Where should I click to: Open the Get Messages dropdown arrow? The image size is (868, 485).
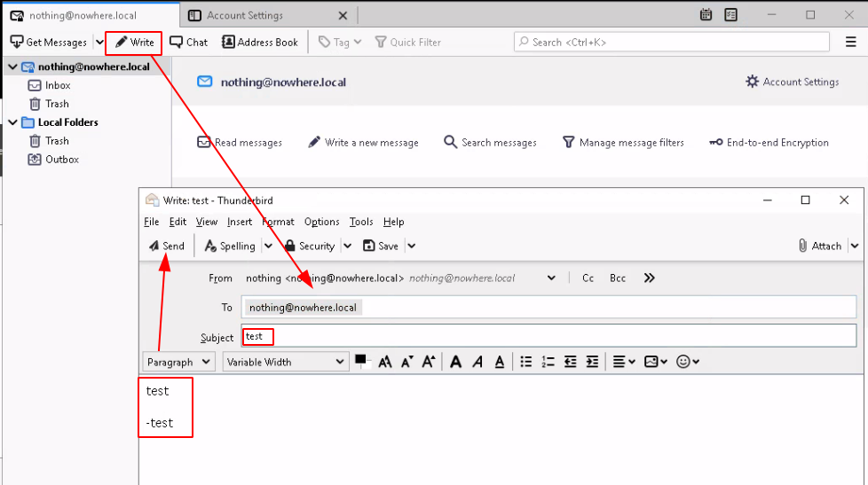pos(99,42)
